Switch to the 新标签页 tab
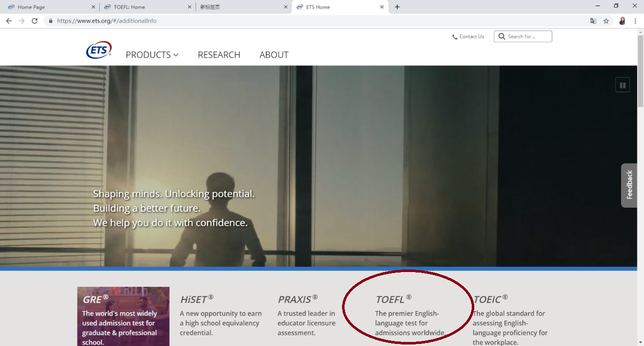This screenshot has width=644, height=346. (x=243, y=7)
